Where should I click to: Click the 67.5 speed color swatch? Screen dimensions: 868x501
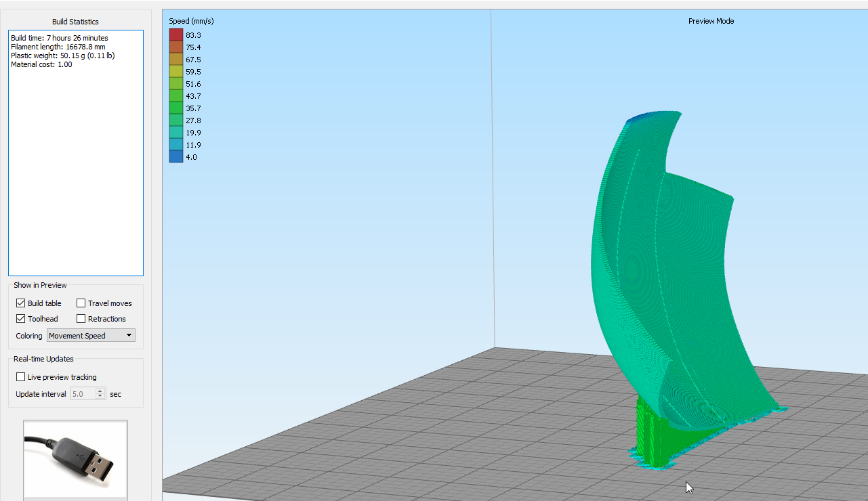pyautogui.click(x=176, y=60)
